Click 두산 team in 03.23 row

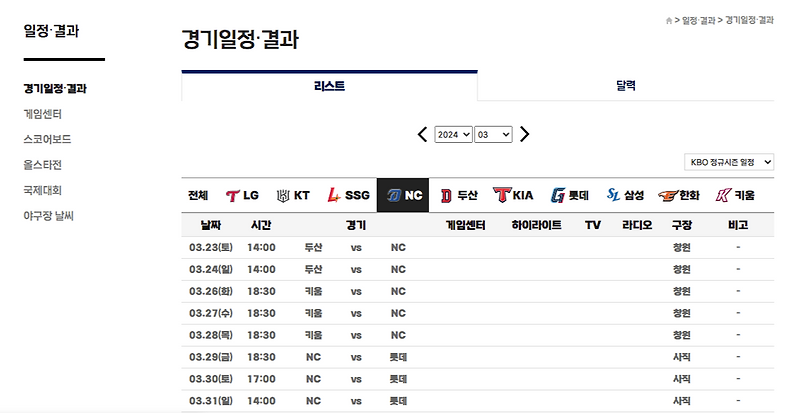[x=313, y=248]
